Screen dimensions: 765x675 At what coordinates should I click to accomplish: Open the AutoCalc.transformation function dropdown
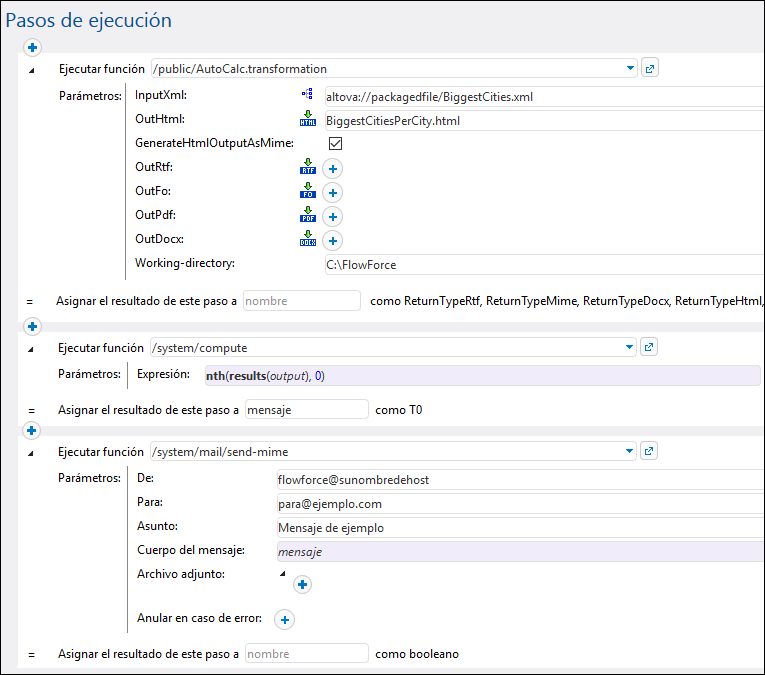coord(630,69)
